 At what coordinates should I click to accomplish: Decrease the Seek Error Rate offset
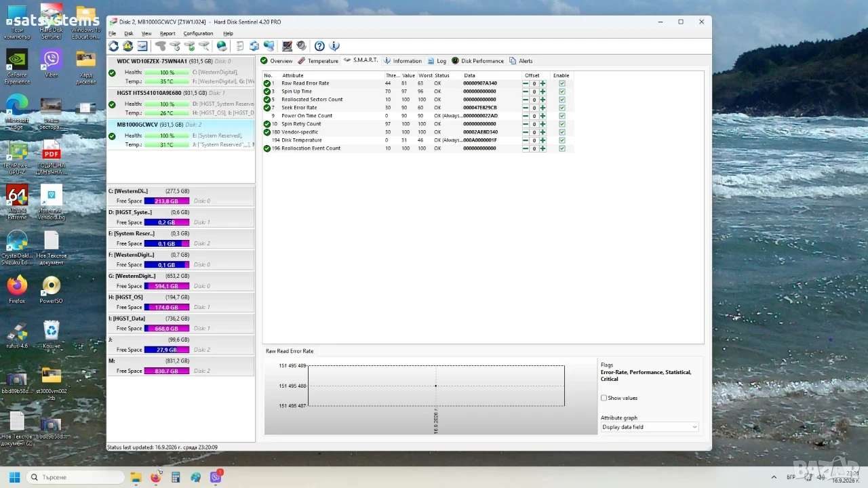pos(526,108)
